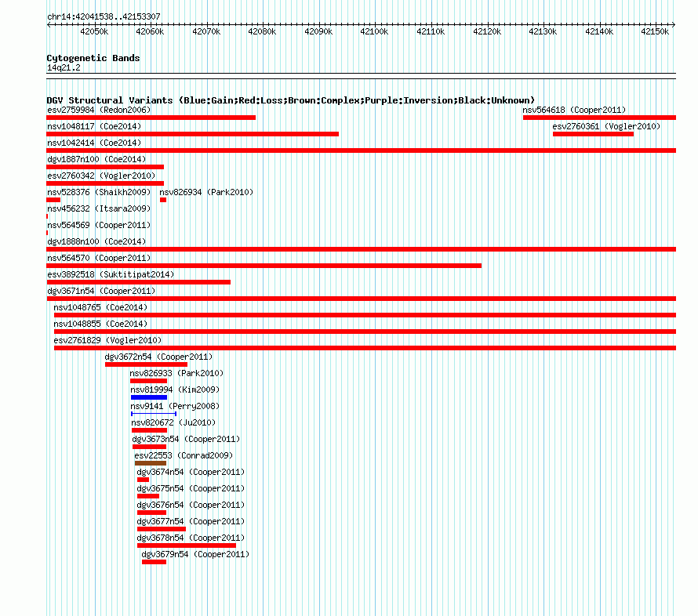This screenshot has width=698, height=616.
Task: Open the esv2761829 (Vogler2010) label
Action: (x=107, y=340)
